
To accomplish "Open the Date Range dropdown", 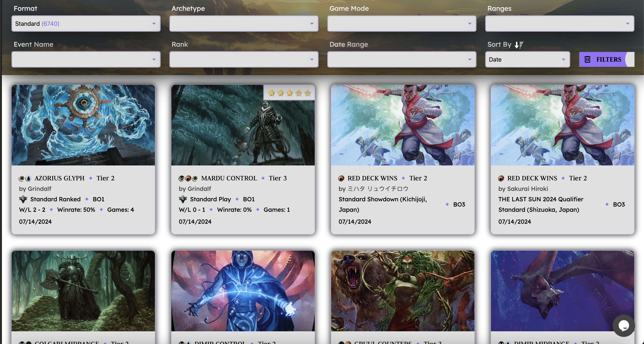I will 402,59.
